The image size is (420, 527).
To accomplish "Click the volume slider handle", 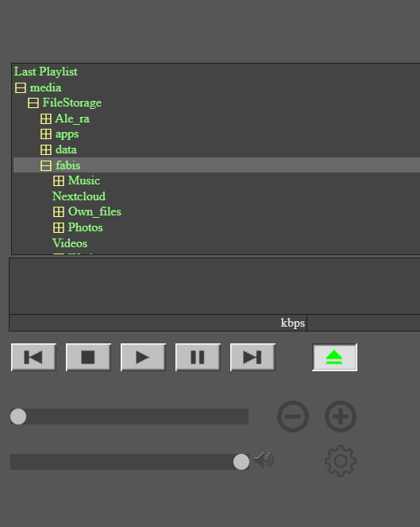I will (241, 462).
